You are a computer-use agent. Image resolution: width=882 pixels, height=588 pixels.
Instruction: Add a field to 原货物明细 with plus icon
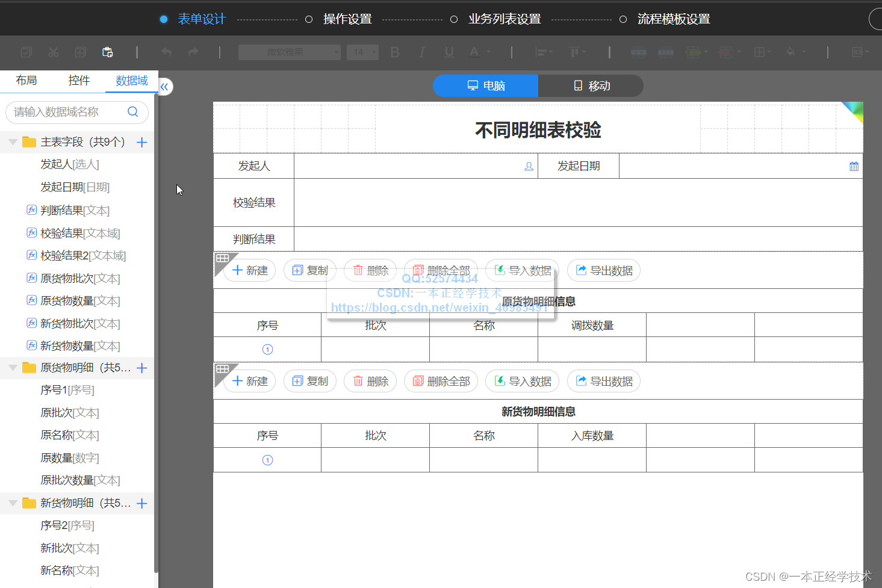coord(142,368)
